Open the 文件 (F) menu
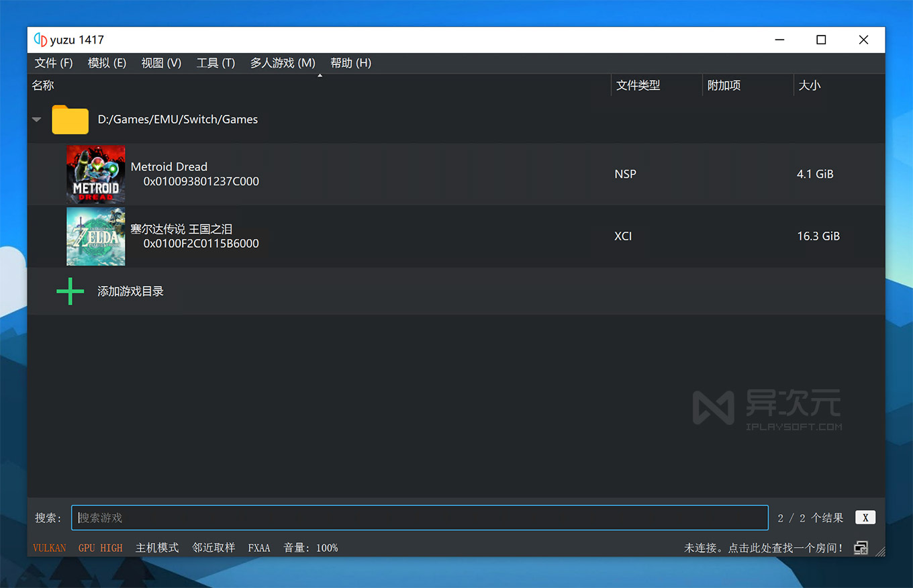Screen dimensions: 913x588 coord(54,62)
